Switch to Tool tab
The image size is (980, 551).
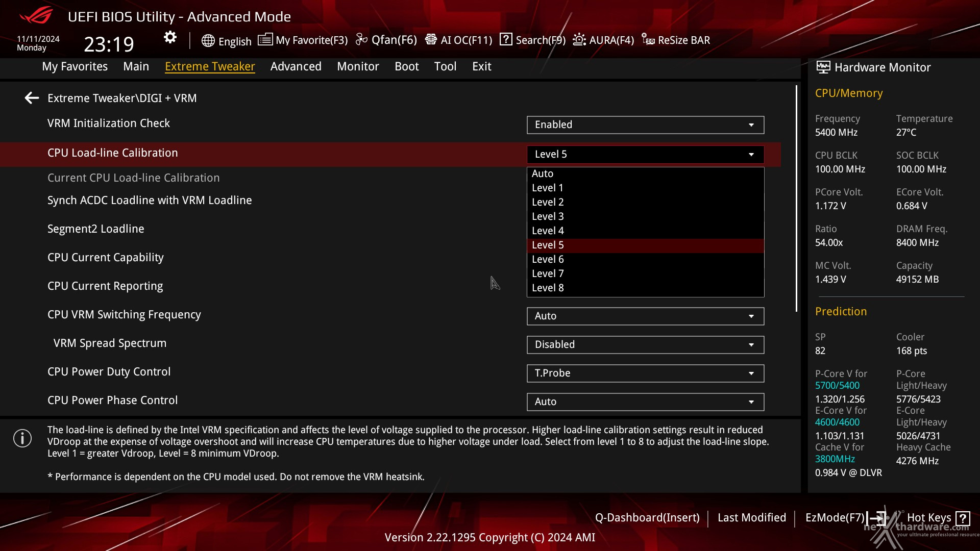(445, 66)
